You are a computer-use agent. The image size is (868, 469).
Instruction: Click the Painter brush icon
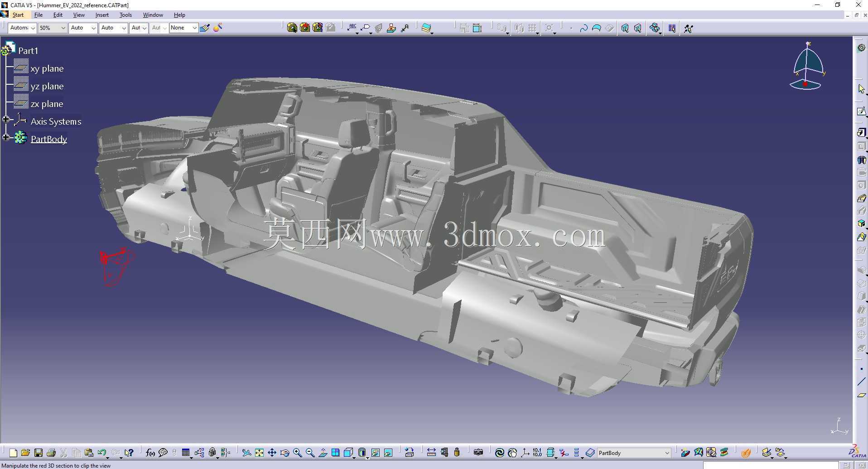[x=205, y=28]
